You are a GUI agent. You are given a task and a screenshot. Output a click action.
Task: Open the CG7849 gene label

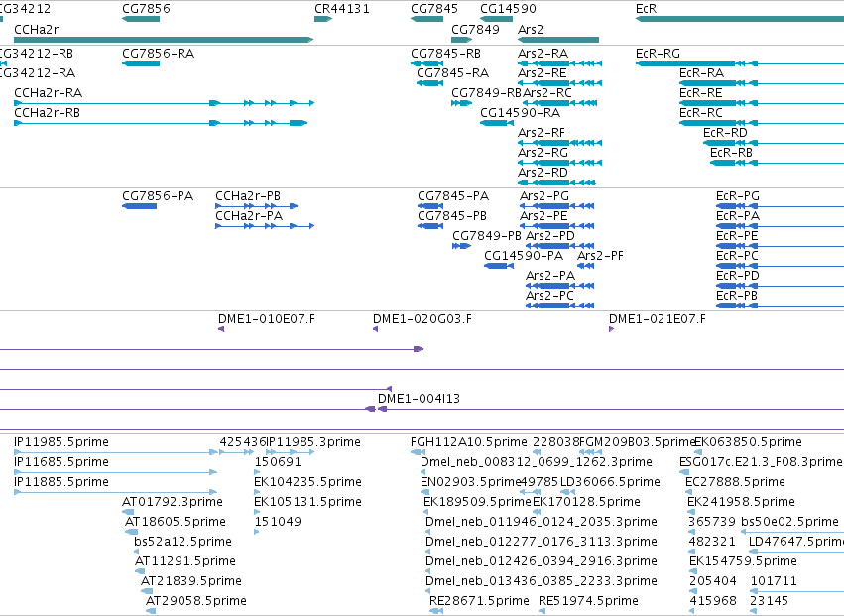[475, 29]
